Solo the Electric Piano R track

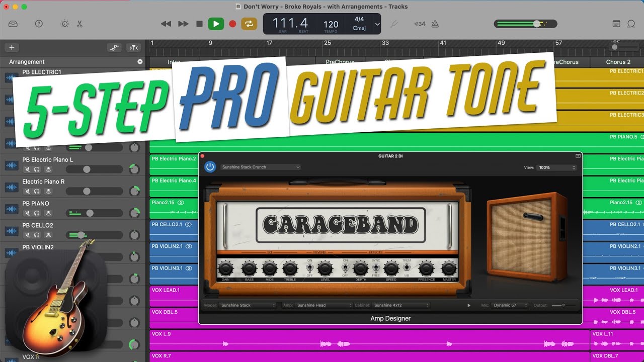click(x=37, y=192)
